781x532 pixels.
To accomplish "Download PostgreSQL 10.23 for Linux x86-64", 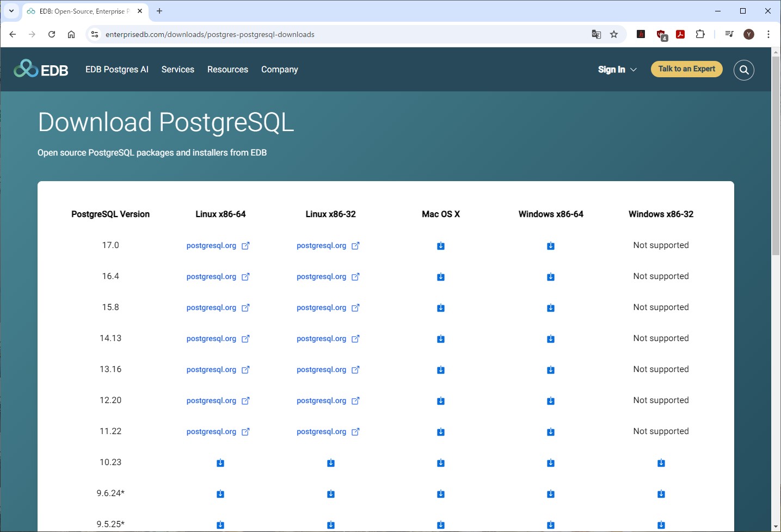I will (220, 463).
